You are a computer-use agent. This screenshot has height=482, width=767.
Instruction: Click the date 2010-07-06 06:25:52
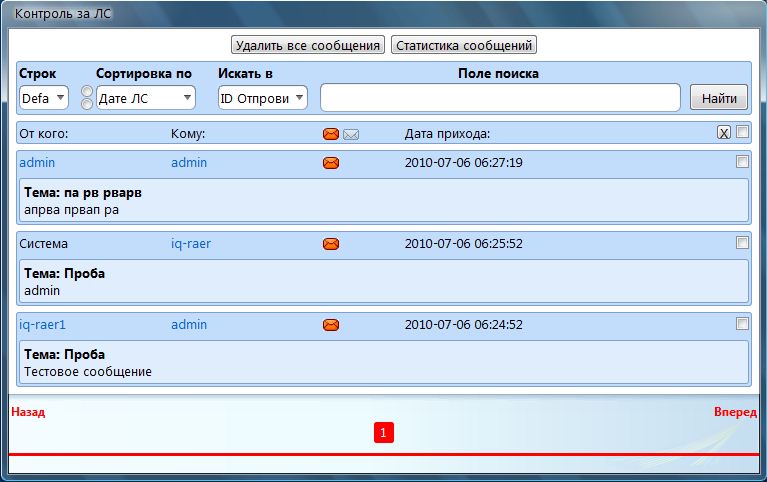point(463,244)
